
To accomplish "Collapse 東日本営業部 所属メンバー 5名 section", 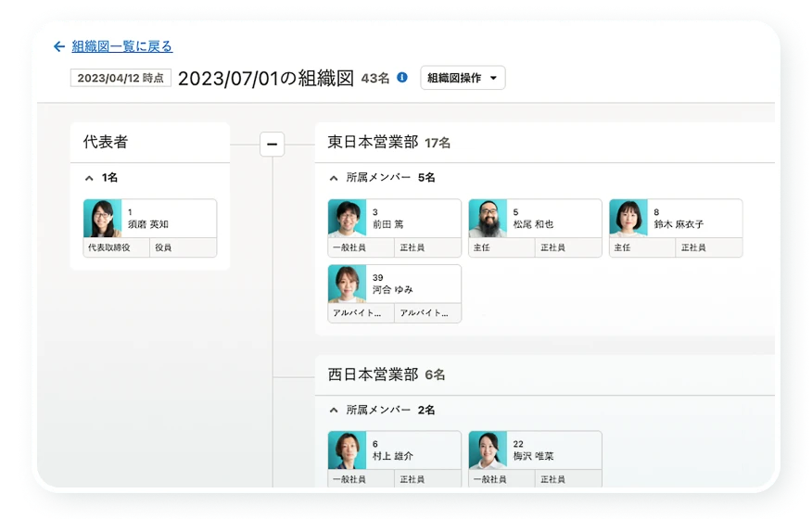I will (x=334, y=177).
